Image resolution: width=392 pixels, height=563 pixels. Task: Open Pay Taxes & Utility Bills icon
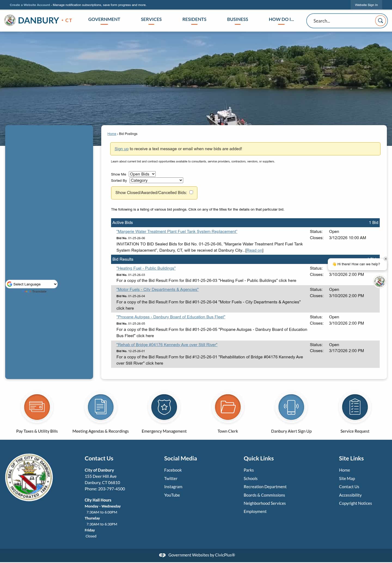click(x=37, y=407)
